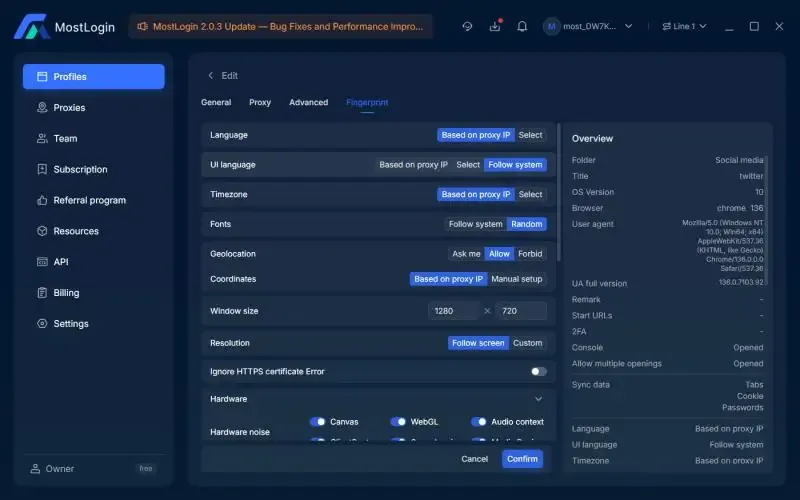Open the support headset icon
The height and width of the screenshot is (500, 800).
pyautogui.click(x=467, y=26)
